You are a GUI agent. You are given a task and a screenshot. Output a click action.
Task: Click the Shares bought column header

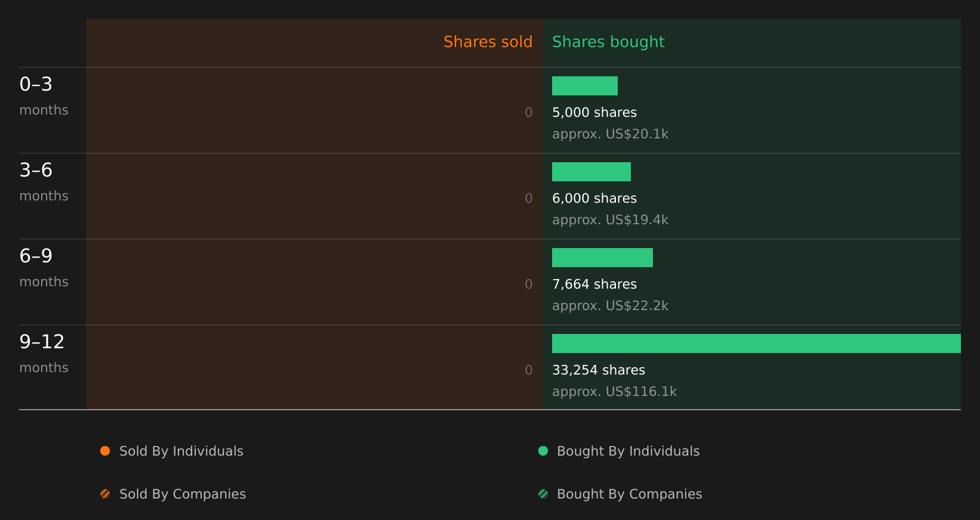click(x=608, y=42)
